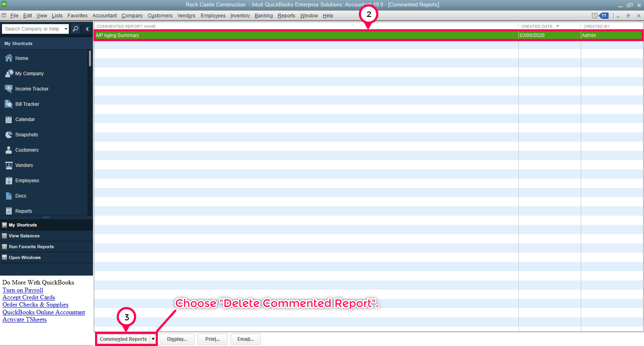Open the Customers person icon
Viewport: 644px width, 346px height.
pos(8,150)
